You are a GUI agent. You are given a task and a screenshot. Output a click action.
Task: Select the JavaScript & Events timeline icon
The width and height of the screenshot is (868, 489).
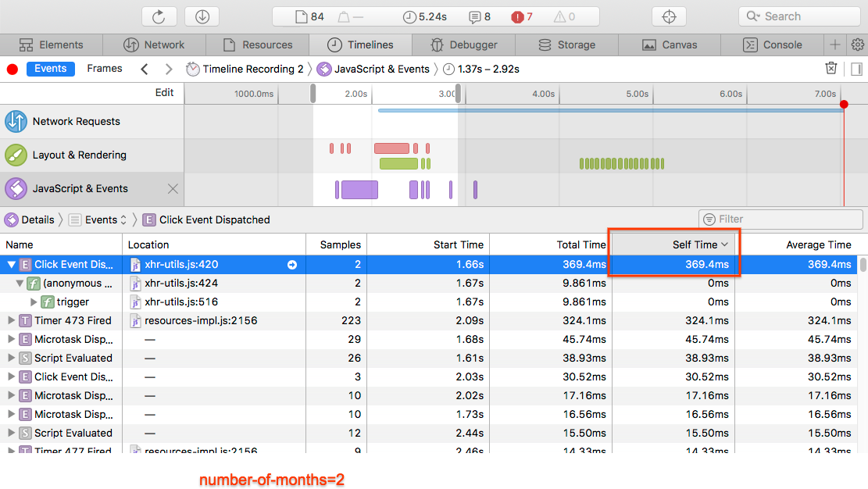click(16, 189)
